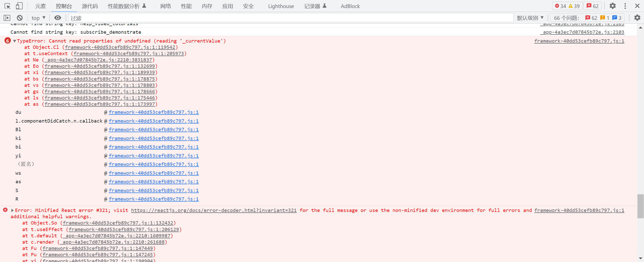
Task: Open DevTools settings gear in tab bar
Action: [x=613, y=6]
